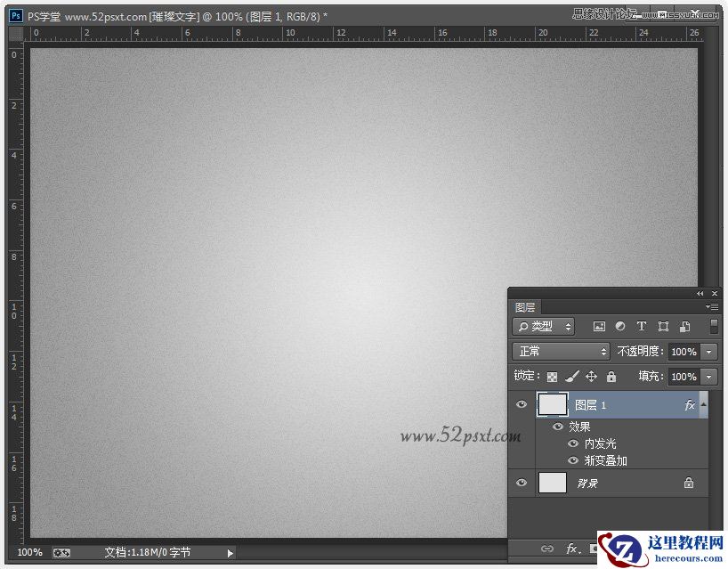The height and width of the screenshot is (569, 728).
Task: Hide the 图层 1 layer visibility
Action: 522,404
